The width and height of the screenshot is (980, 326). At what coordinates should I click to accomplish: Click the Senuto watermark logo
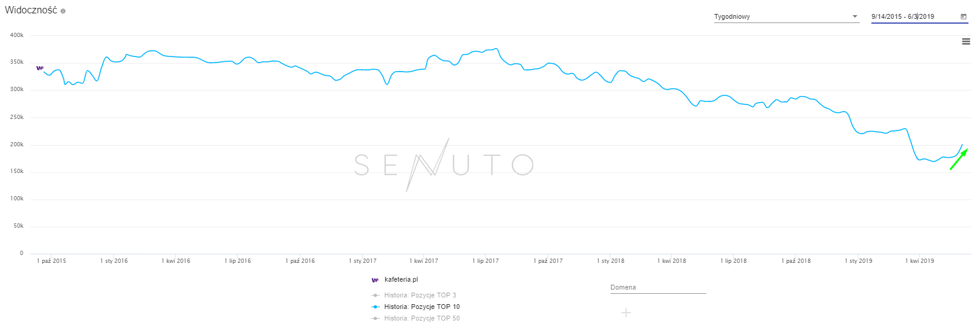click(x=444, y=165)
